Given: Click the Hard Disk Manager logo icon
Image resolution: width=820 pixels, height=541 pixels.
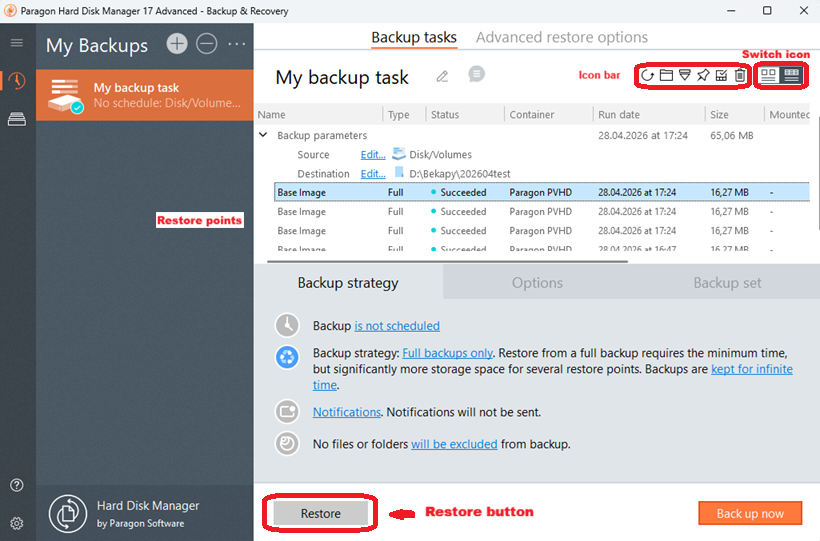Looking at the screenshot, I should [68, 513].
